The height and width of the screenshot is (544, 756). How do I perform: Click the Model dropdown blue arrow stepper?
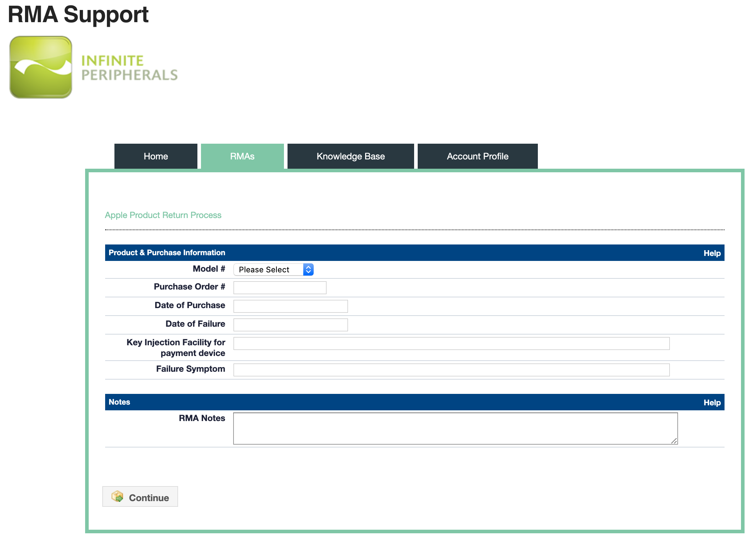coord(308,269)
